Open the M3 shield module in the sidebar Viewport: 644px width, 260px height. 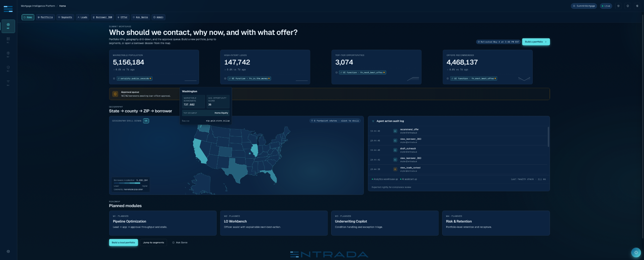pyautogui.click(x=8, y=68)
